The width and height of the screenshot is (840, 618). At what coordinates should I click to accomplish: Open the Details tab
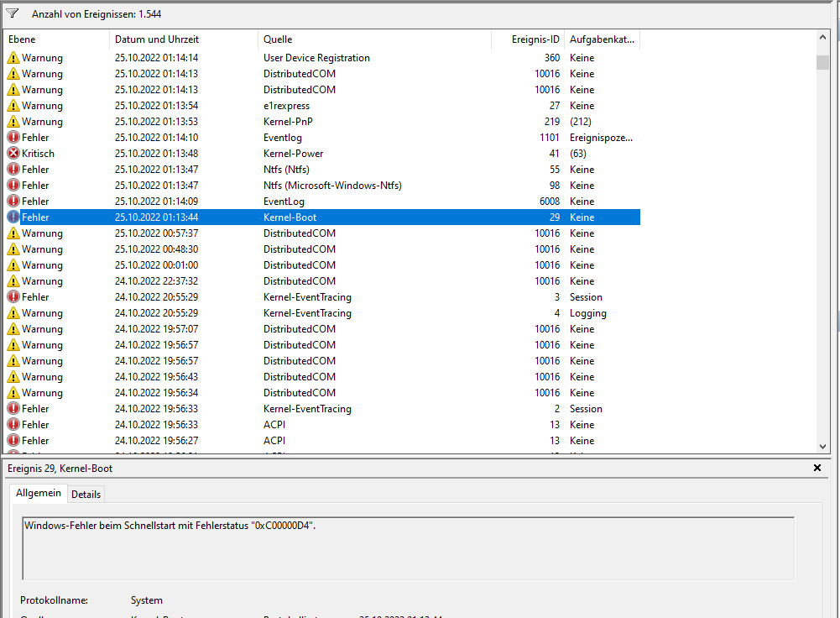point(86,495)
